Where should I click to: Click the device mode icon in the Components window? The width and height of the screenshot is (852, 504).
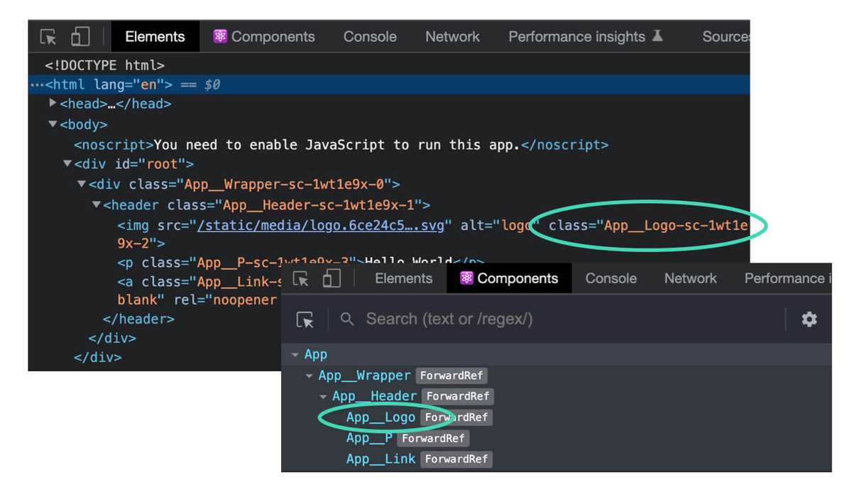click(332, 278)
